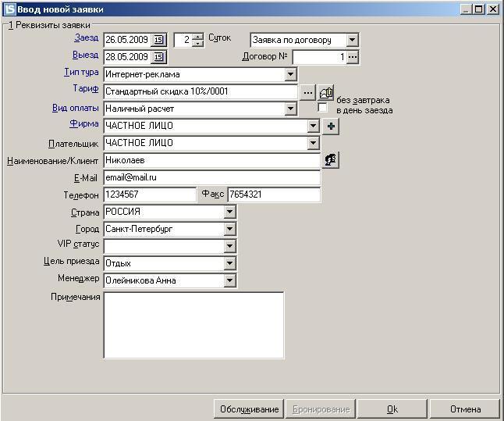Viewport: 504px width, 421px height.
Task: Expand the VIP статус dropdown
Action: [229, 246]
